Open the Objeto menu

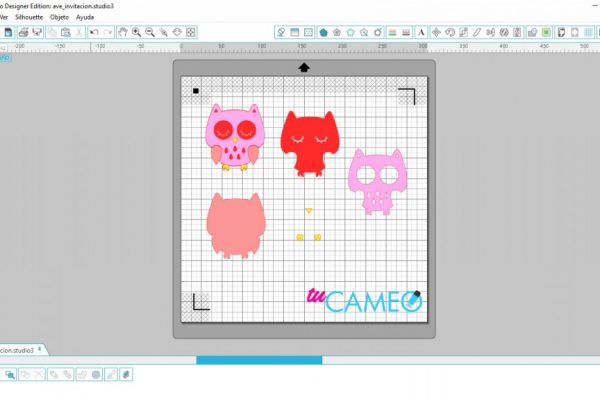click(x=59, y=17)
